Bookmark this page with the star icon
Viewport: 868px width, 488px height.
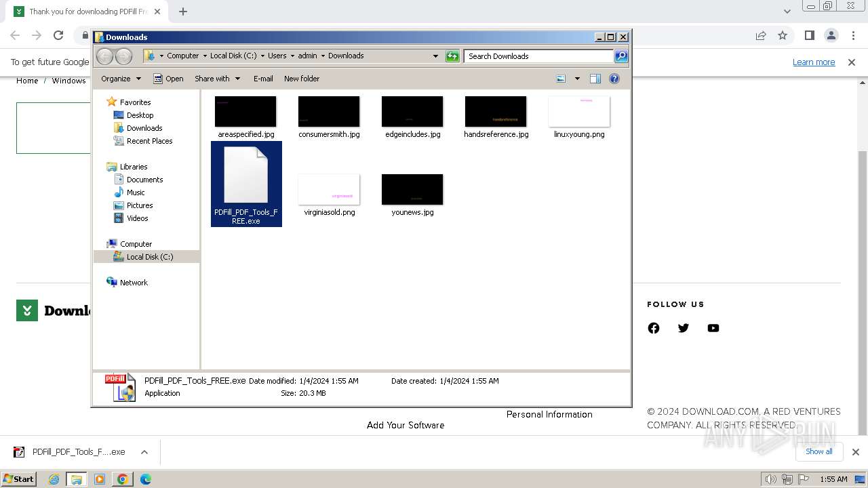click(783, 35)
